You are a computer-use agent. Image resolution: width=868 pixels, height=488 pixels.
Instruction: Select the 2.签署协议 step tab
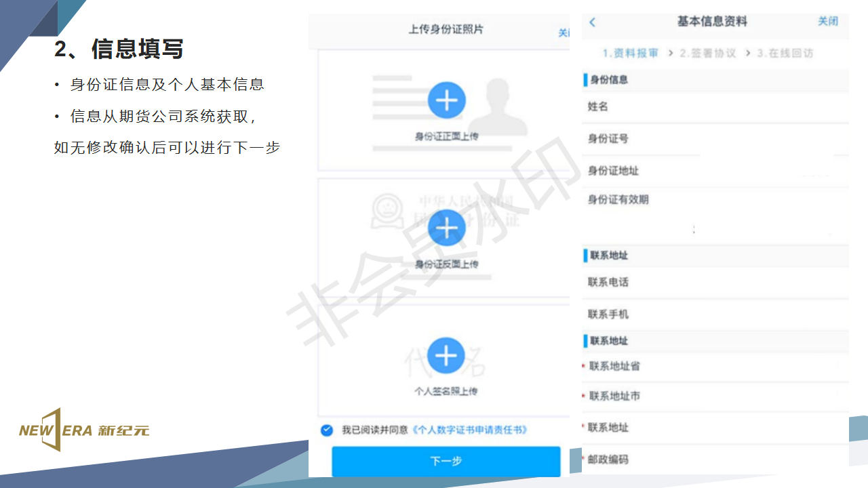pos(707,53)
